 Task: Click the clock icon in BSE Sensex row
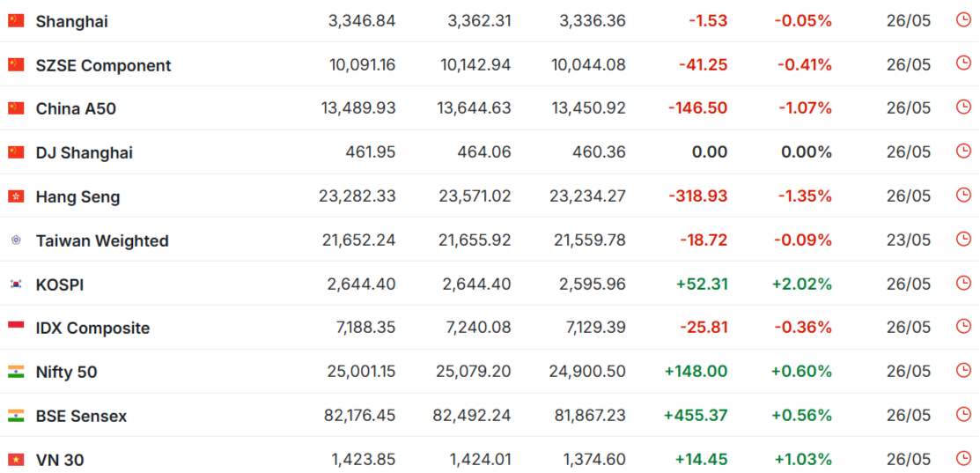click(963, 414)
